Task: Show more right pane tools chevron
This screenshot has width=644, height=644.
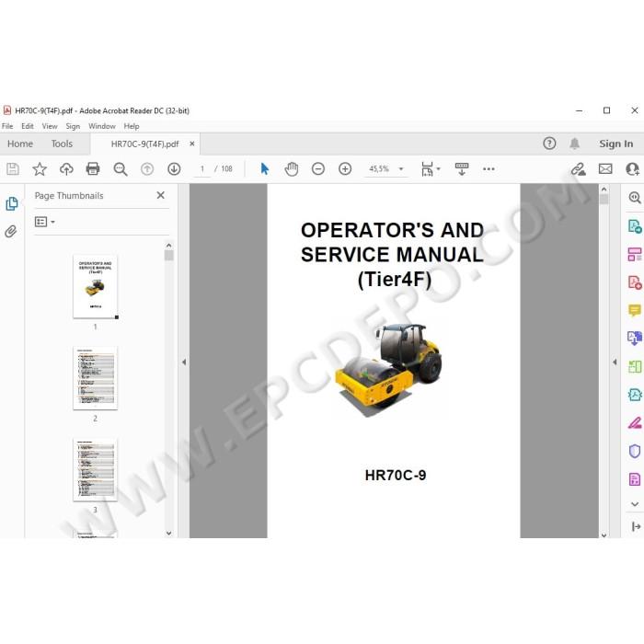Action: click(x=635, y=504)
